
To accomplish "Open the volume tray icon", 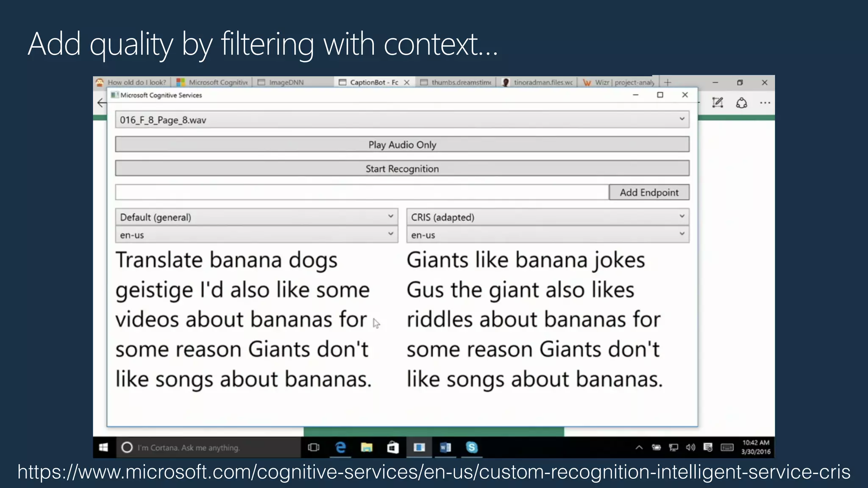I will pos(690,447).
